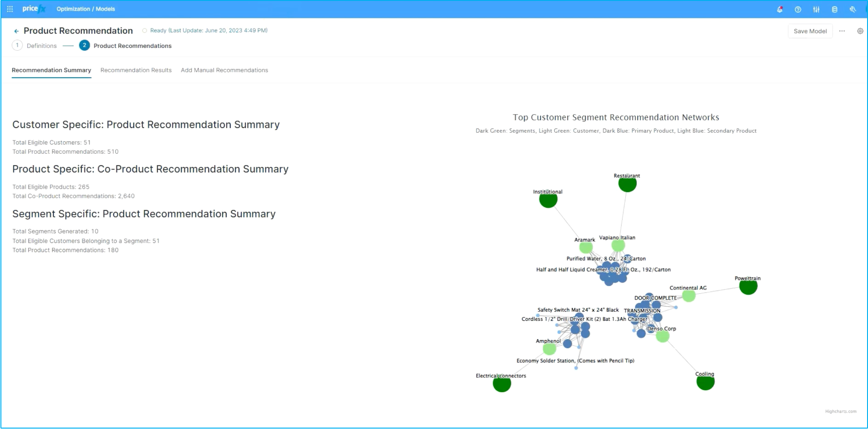Click the 'Purified Water, 8 Oz.' product label
Viewport: 868px width, 429px height.
click(606, 259)
